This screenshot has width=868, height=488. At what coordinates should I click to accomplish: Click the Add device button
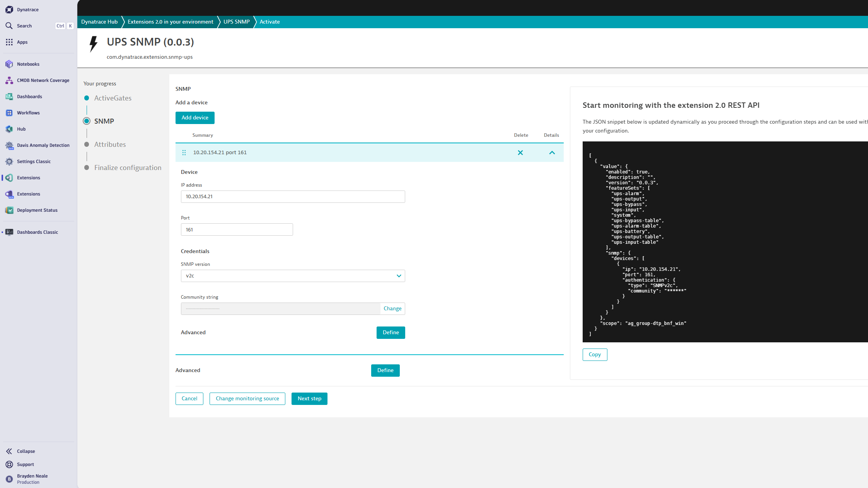coord(195,118)
